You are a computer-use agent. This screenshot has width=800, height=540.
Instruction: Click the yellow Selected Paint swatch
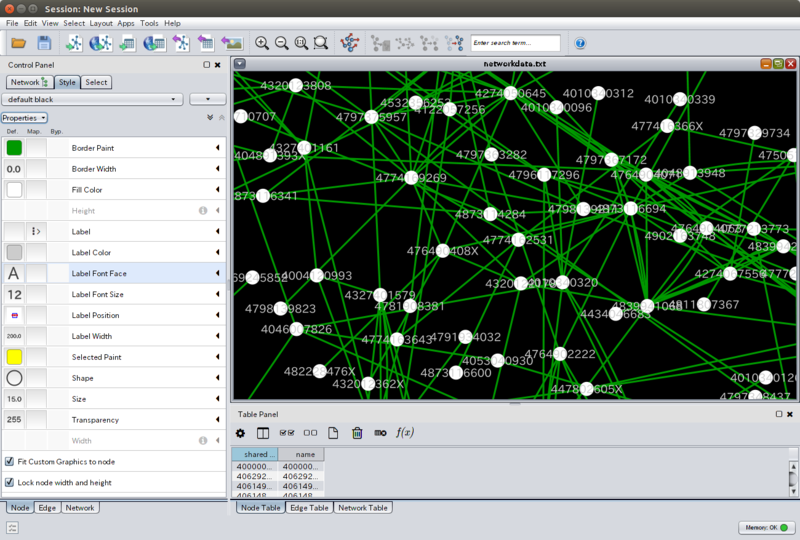pyautogui.click(x=14, y=357)
